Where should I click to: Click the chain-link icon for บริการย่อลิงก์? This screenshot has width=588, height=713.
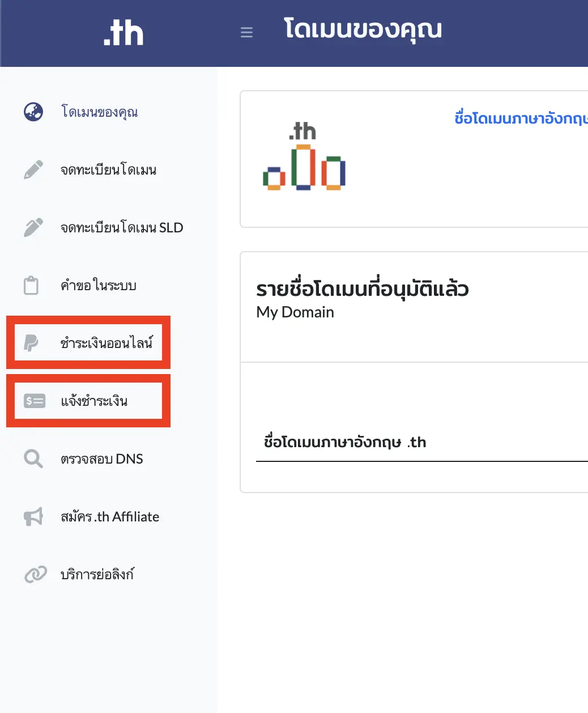click(x=33, y=574)
